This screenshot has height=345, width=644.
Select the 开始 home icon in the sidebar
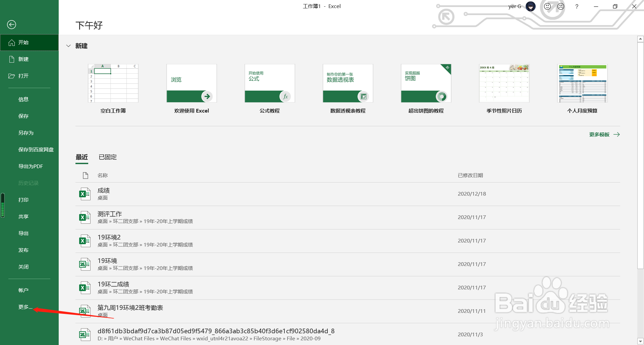click(12, 43)
